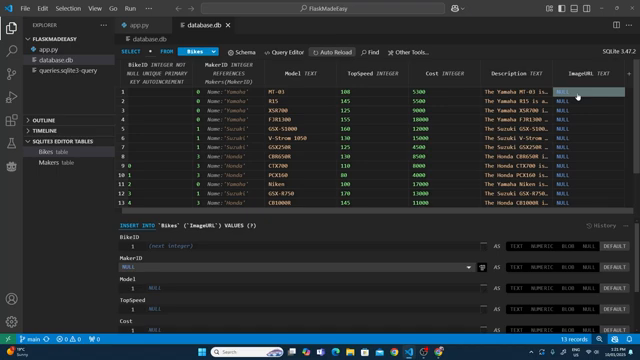Open the View menu
Viewport: 640px width, 360px height.
(95, 8)
